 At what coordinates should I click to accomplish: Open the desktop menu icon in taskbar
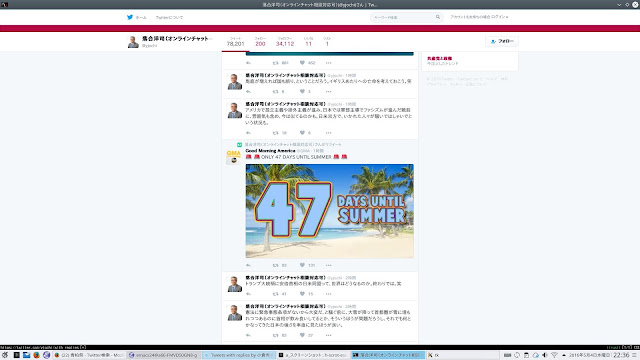[x=5, y=355]
